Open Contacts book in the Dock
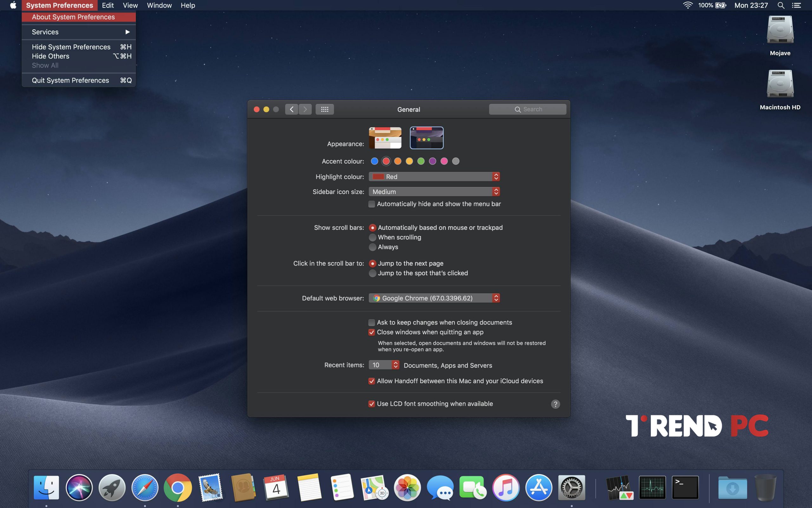The image size is (812, 508). [x=243, y=487]
